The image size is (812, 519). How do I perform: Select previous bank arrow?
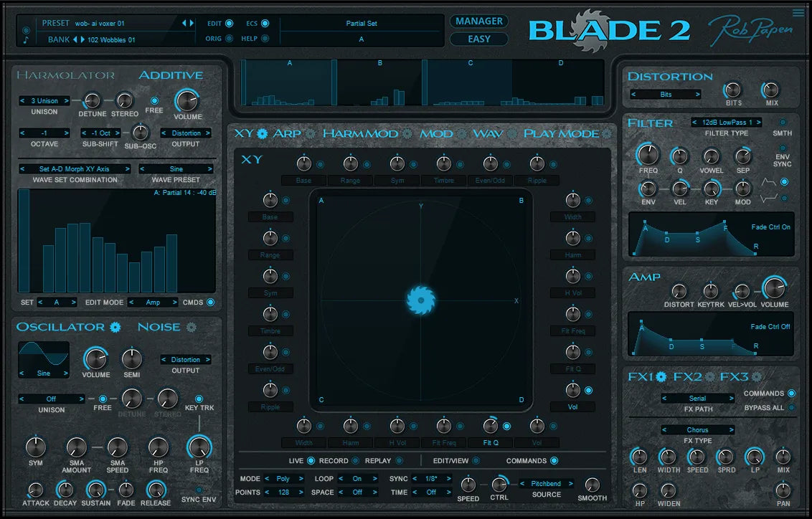(x=75, y=39)
